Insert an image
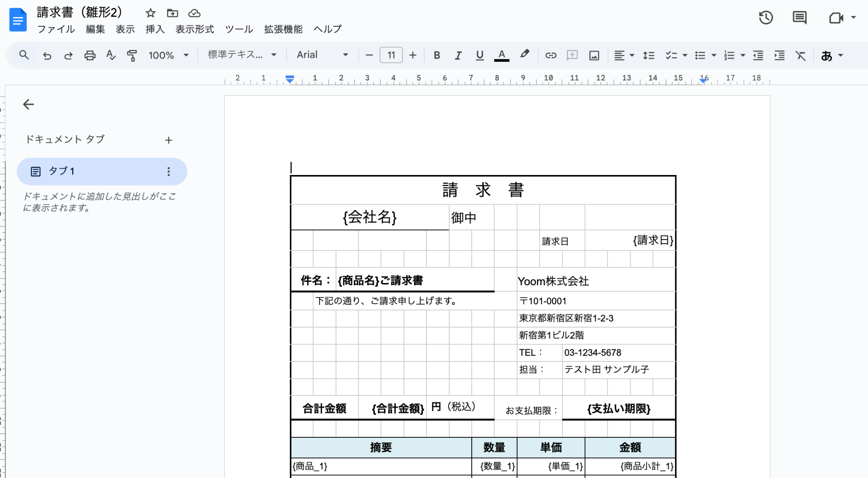 pos(594,55)
